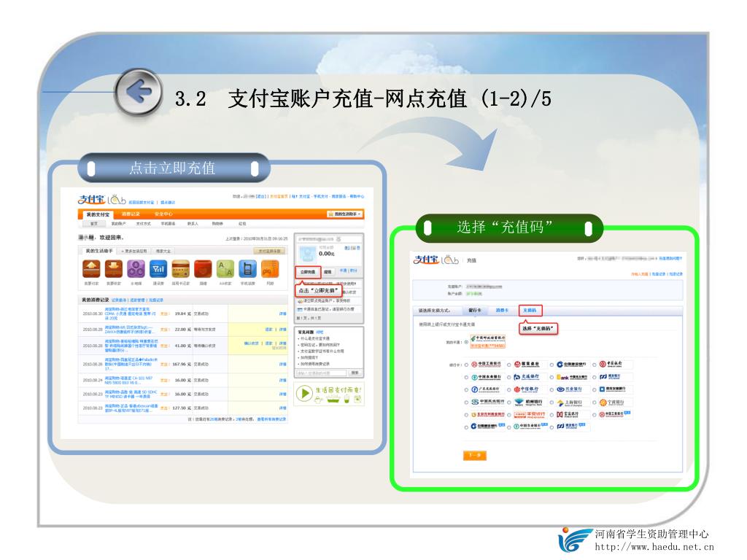
Task: Click the Bank of Shanghai (上海银行) logo
Action: coord(570,402)
